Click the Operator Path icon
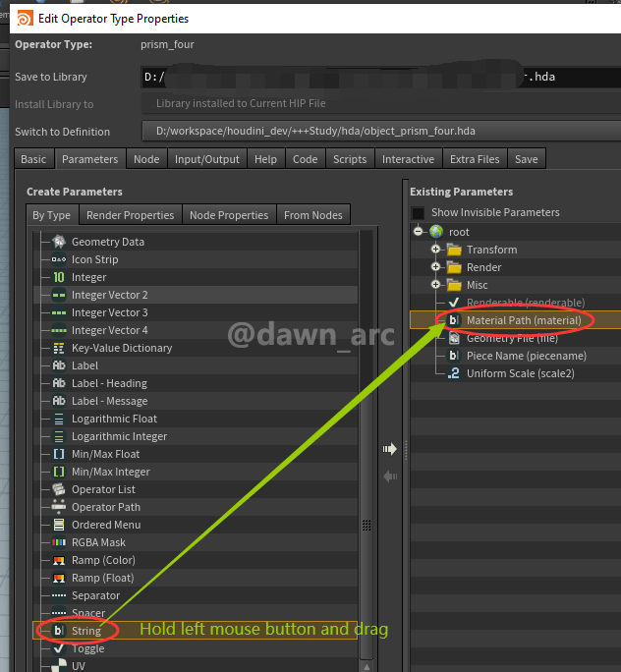 point(59,507)
